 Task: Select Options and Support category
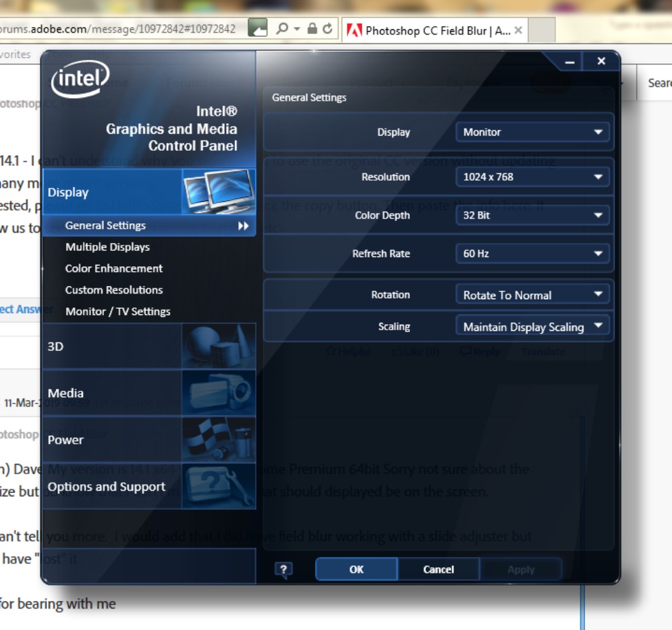click(x=149, y=487)
